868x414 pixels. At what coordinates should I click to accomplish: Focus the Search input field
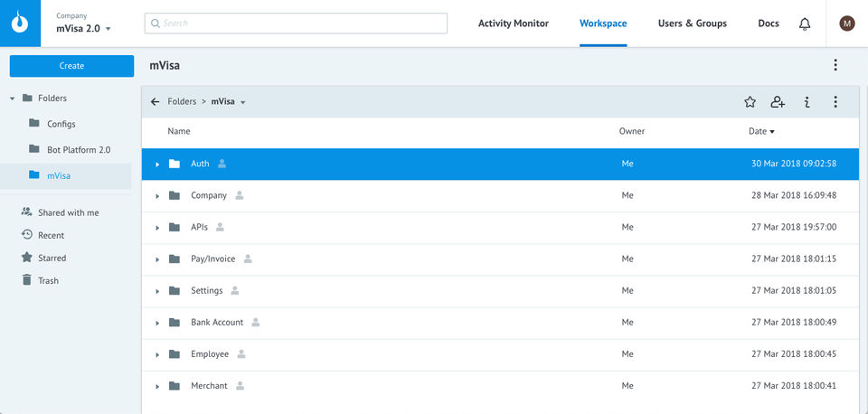[x=296, y=24]
